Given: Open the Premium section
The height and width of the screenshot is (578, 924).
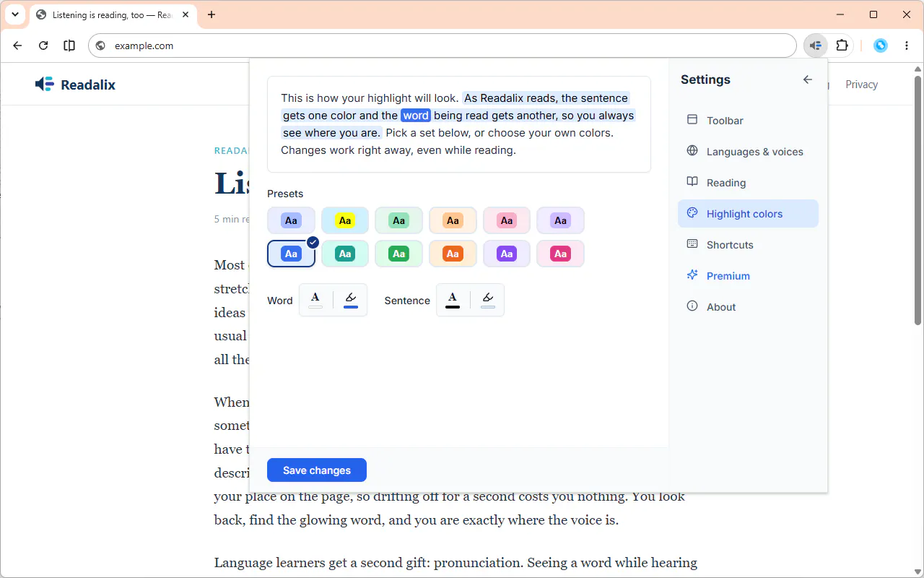Looking at the screenshot, I should click(748, 276).
